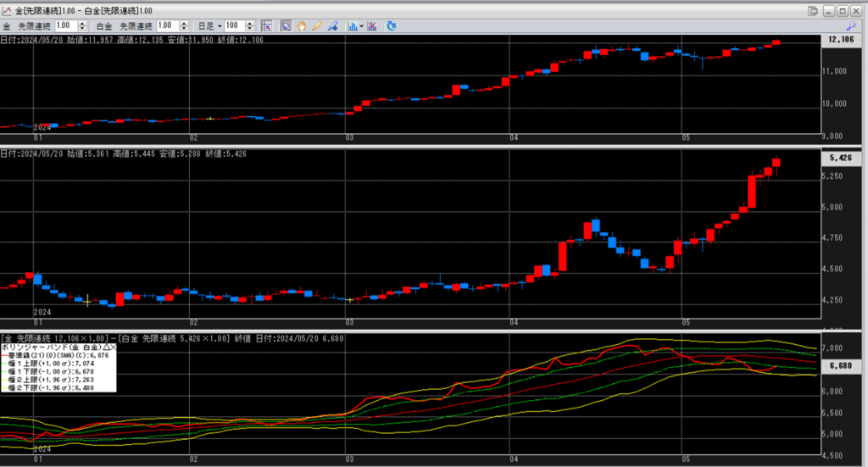Screen dimensions: 868x467
Task: Select the arrow pointer cursor tool
Action: pyautogui.click(x=287, y=26)
